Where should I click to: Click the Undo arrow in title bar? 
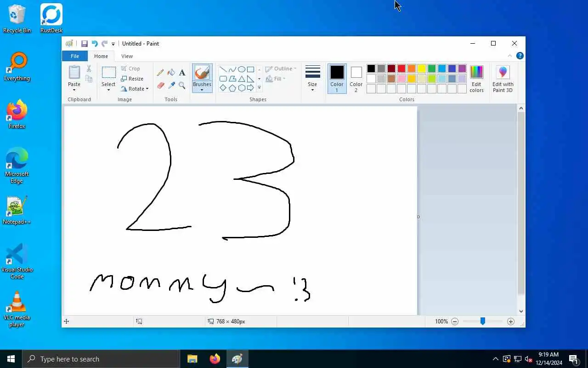pos(95,44)
